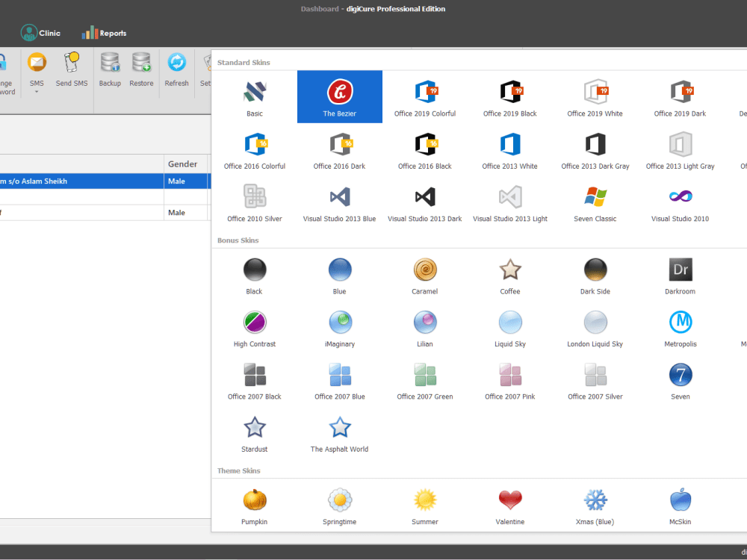Apply the Office 2019 Black skin
The height and width of the screenshot is (560, 747).
[509, 97]
